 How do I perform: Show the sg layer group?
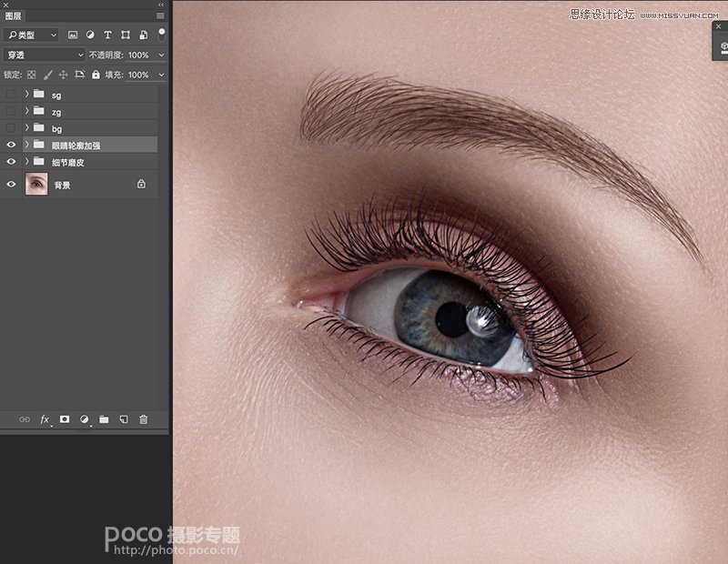11,95
